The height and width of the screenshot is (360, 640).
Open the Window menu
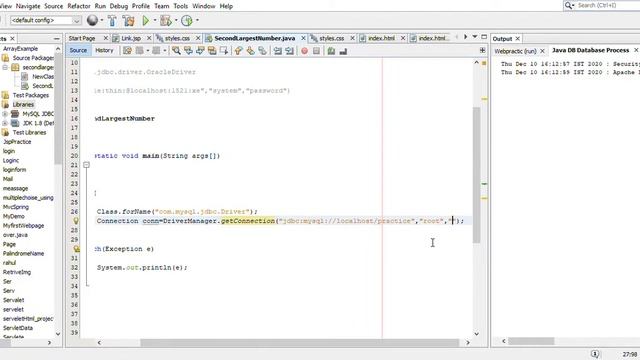pos(204,6)
